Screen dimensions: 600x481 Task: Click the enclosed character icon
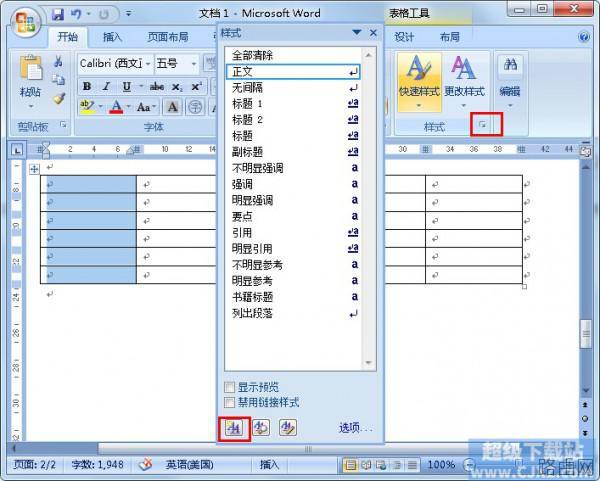tap(195, 106)
